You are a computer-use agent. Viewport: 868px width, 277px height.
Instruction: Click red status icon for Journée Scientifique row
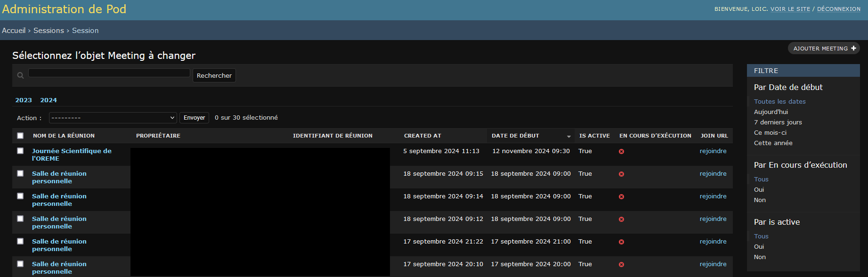point(621,152)
